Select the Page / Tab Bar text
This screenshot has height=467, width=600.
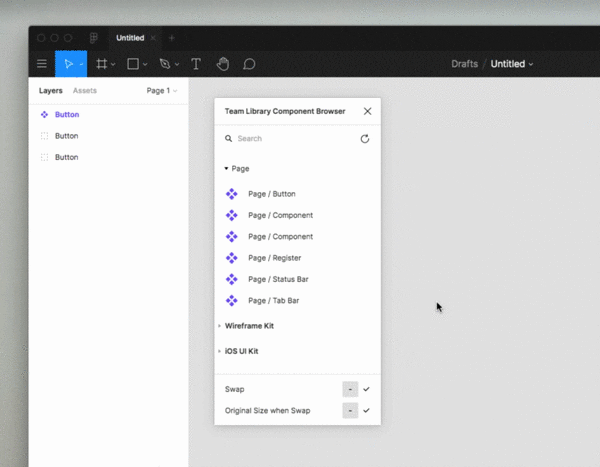pyautogui.click(x=274, y=300)
